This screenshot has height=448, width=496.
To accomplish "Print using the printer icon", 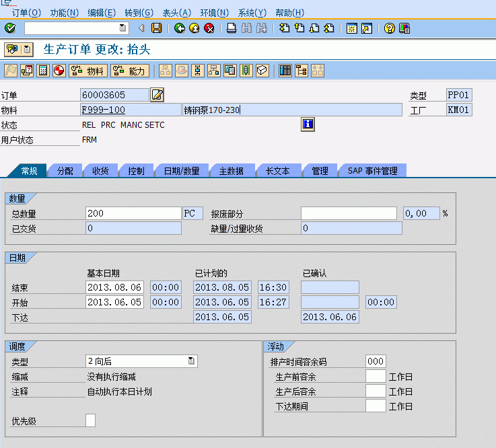I will (x=232, y=28).
